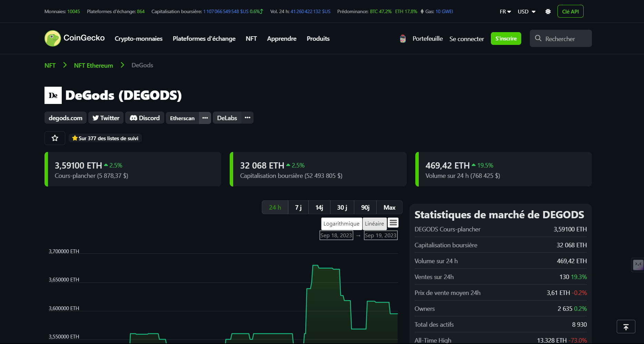Open the Etherscan three-dots menu
Viewport: 644px width, 344px height.
[x=205, y=118]
